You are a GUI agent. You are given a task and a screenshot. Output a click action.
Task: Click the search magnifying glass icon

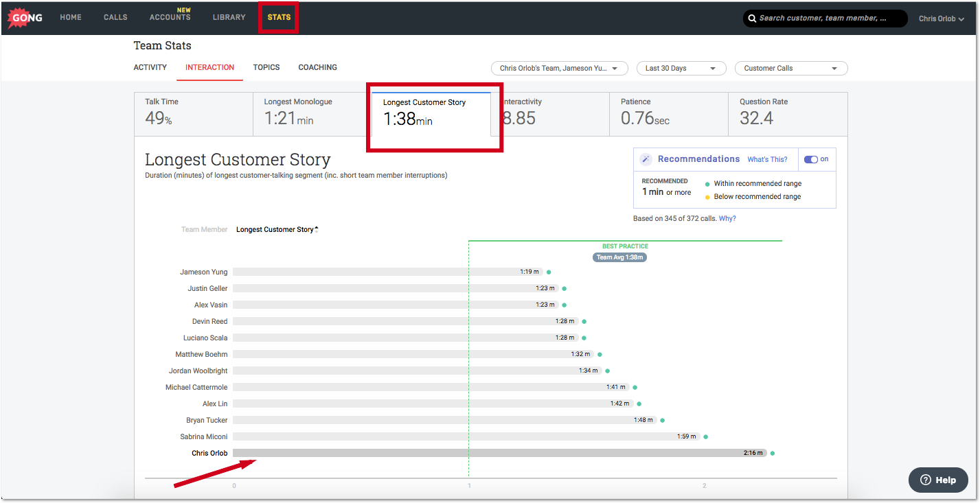(x=752, y=19)
